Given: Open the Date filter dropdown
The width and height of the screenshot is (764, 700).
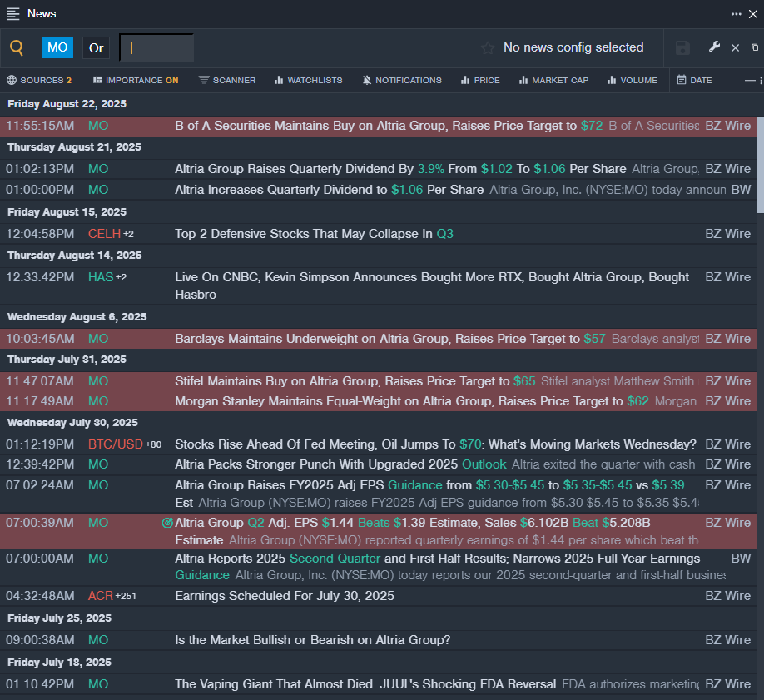Looking at the screenshot, I should click(694, 81).
